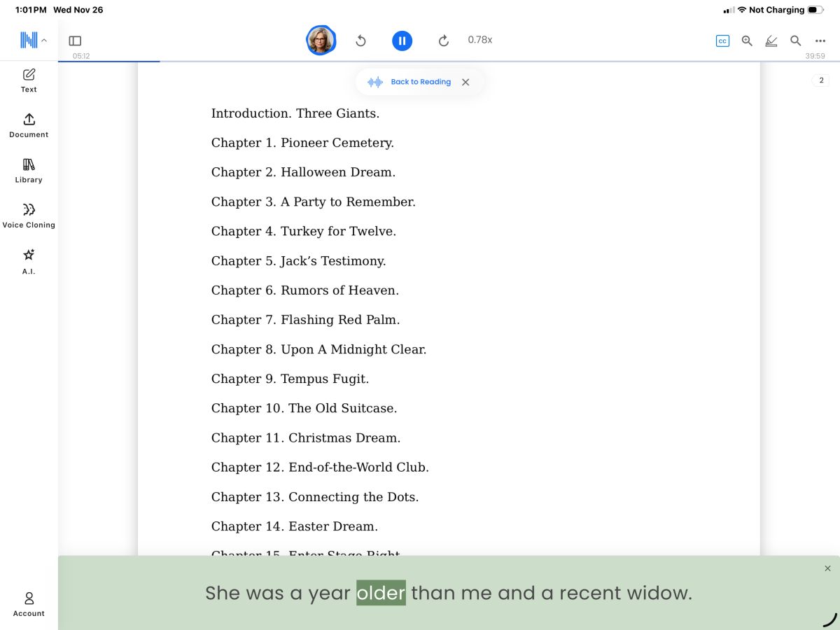Open Voice Cloning feature
840x630 pixels.
pyautogui.click(x=29, y=216)
